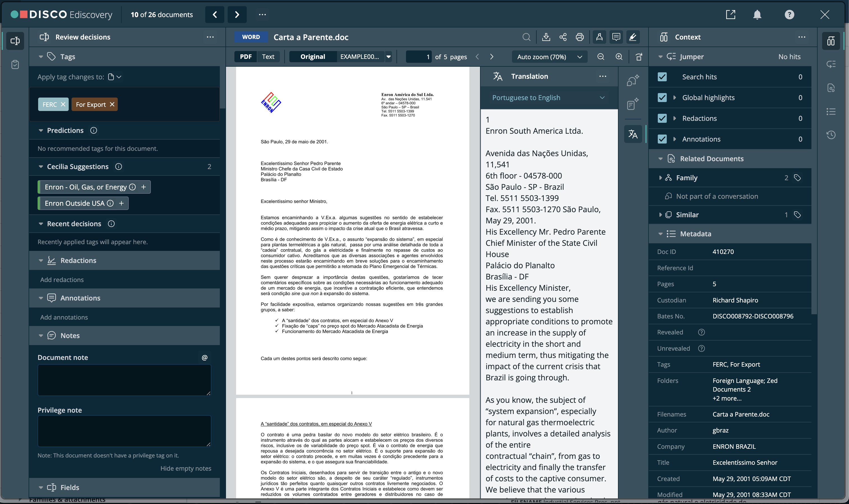The height and width of the screenshot is (504, 849).
Task: Expand Global highlights arrow
Action: coord(675,98)
